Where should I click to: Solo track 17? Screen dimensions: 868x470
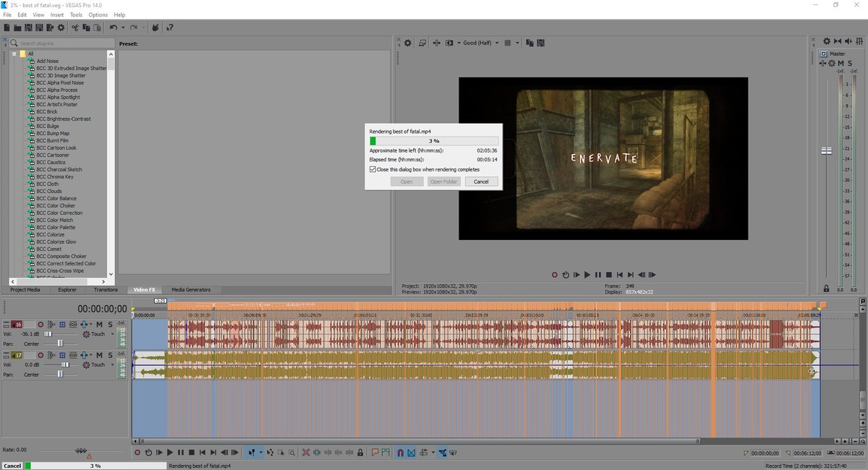(110, 355)
